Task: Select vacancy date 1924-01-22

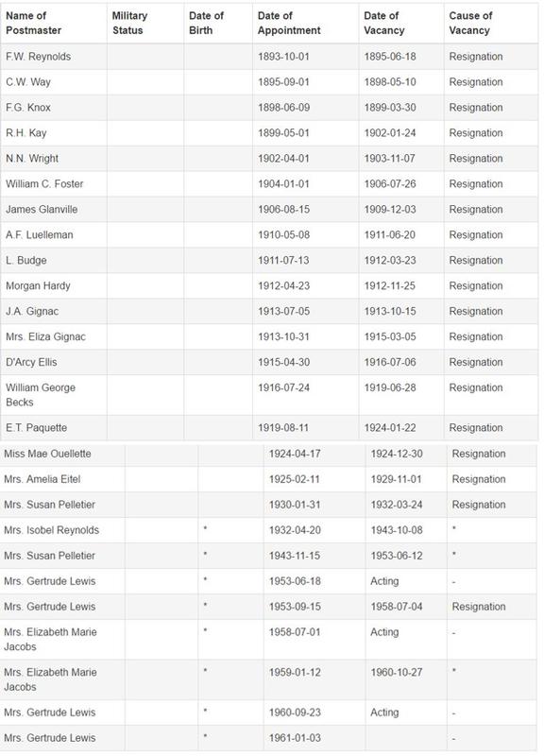Action: point(390,428)
